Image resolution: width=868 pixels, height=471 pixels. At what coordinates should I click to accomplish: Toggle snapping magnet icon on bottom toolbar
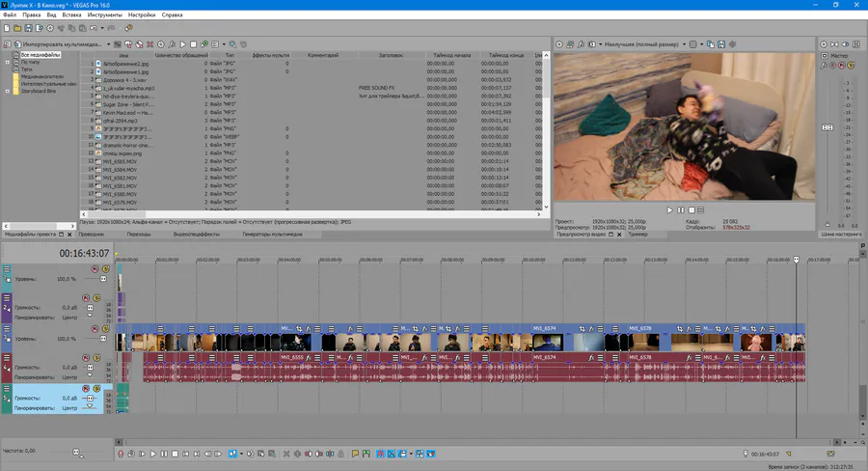381,454
